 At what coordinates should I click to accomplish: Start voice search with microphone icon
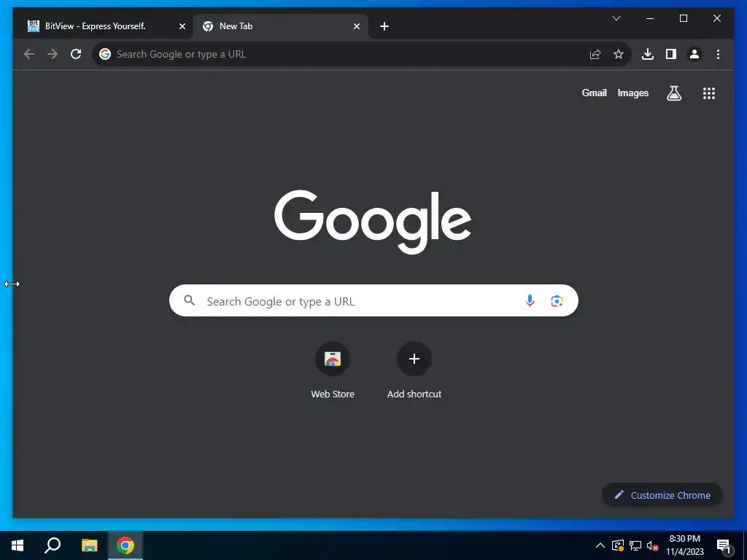(530, 300)
